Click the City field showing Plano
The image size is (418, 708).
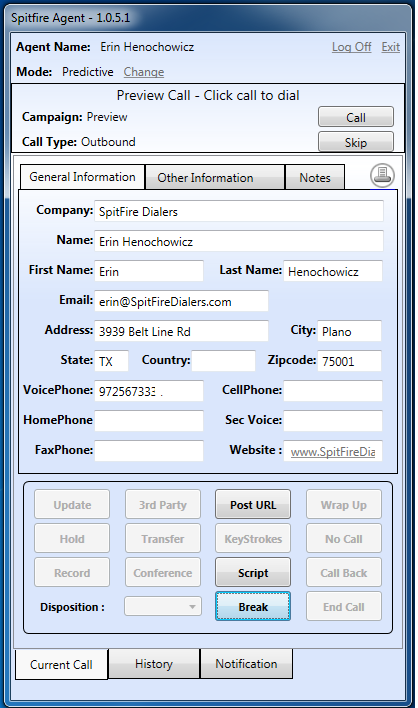point(349,331)
